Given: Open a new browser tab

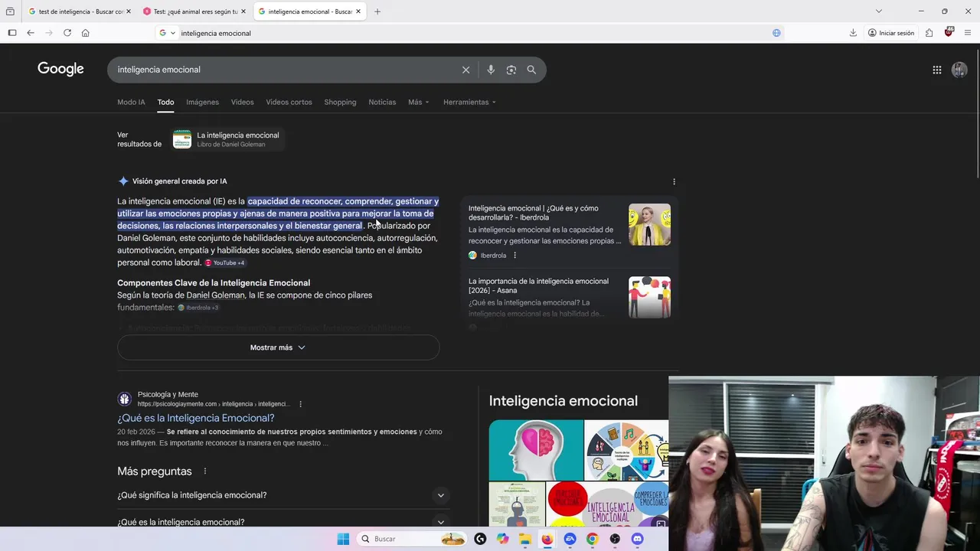Looking at the screenshot, I should pyautogui.click(x=377, y=11).
